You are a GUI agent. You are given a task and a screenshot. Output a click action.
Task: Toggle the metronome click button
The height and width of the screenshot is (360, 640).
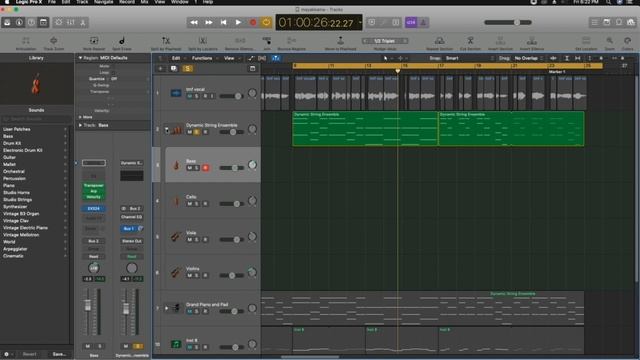click(x=423, y=22)
